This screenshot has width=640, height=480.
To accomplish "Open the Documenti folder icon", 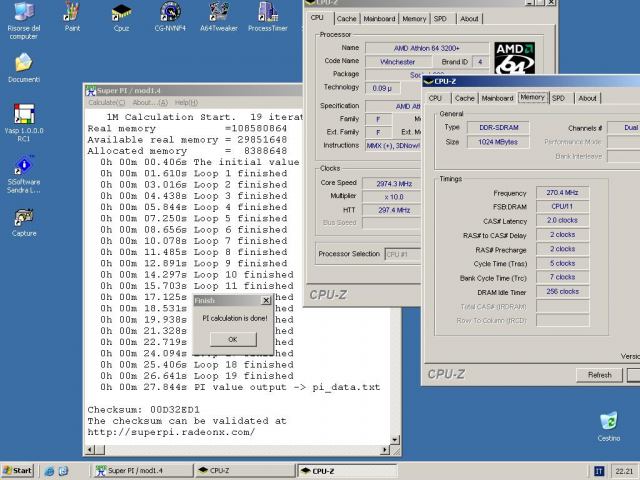I will [24, 68].
